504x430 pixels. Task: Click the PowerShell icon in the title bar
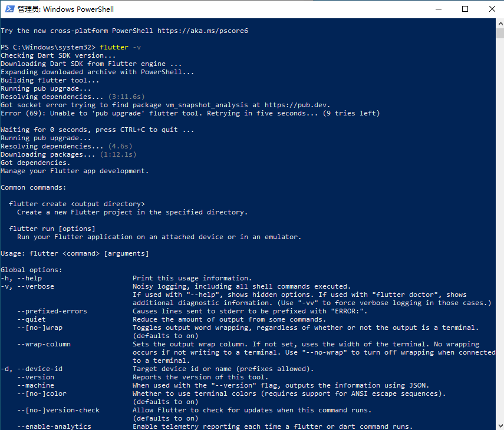pos(9,9)
